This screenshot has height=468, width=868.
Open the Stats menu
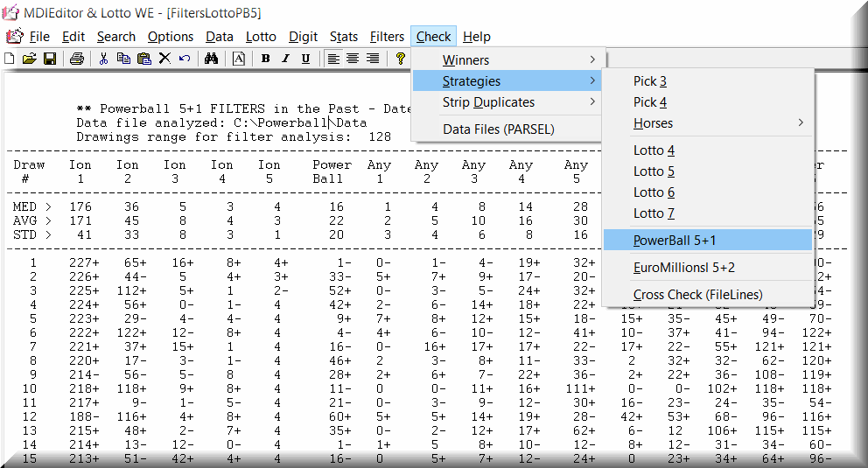click(x=344, y=37)
